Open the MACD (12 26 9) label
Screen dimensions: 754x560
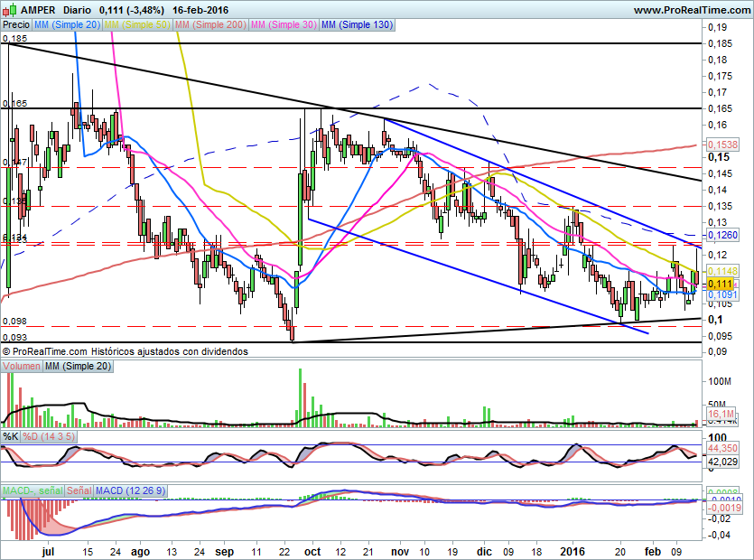(132, 490)
